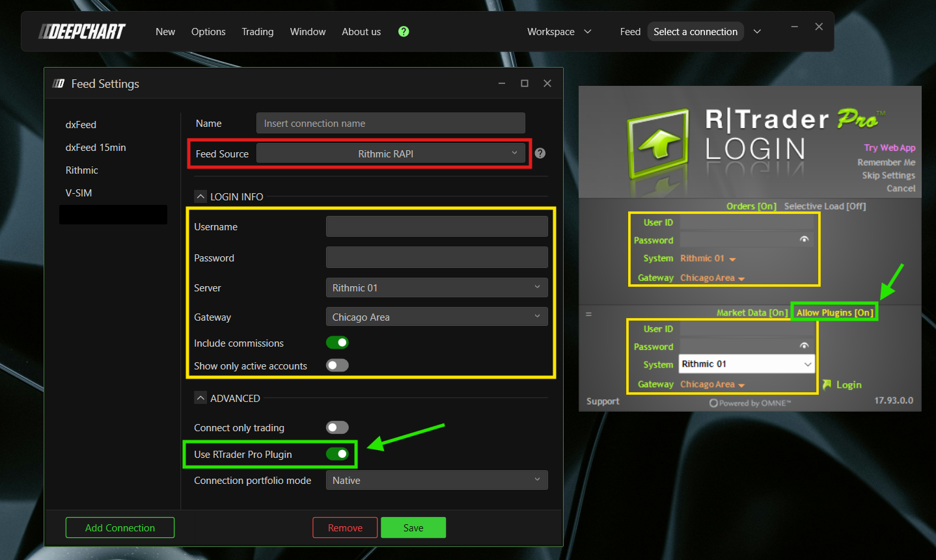Collapse the LOGIN INFO section

click(200, 196)
